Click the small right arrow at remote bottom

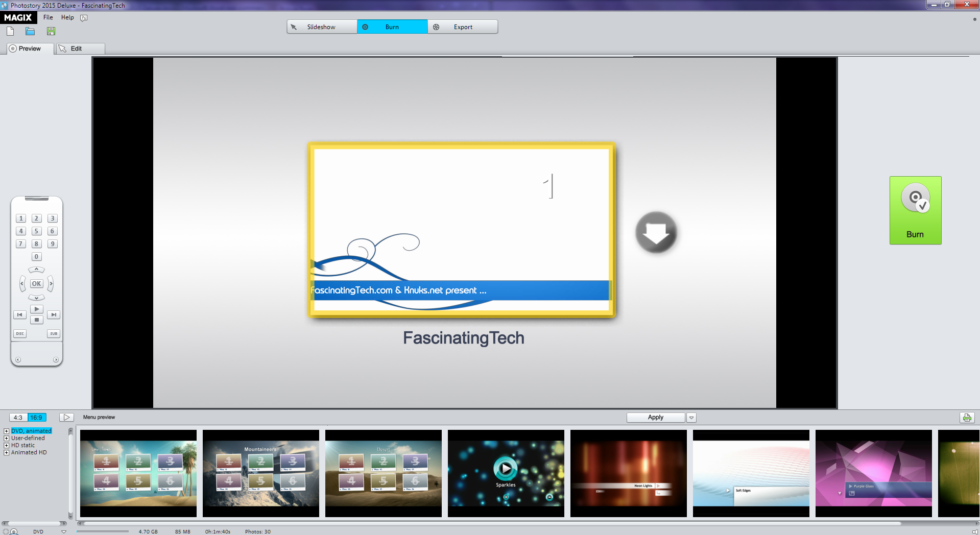coord(56,360)
